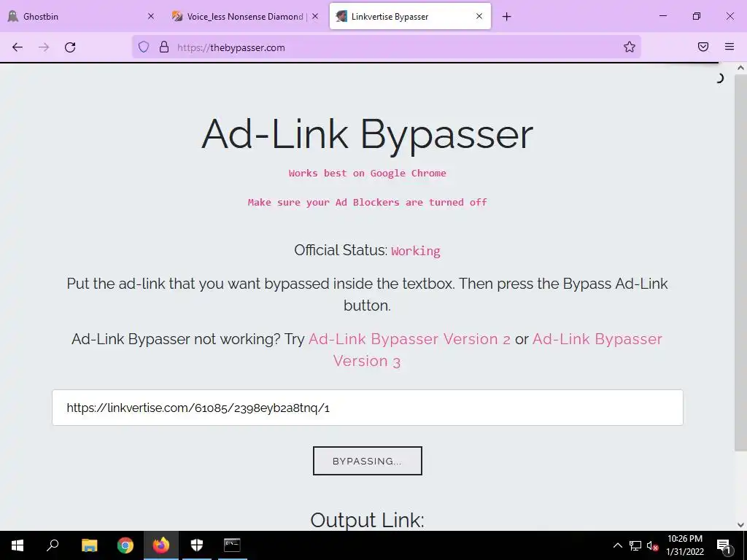
Task: Click the Ad-Link Bypasser heading
Action: pos(368,134)
